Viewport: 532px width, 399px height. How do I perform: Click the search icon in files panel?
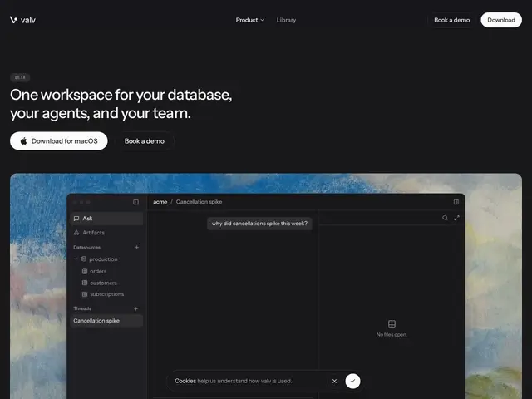(x=445, y=218)
